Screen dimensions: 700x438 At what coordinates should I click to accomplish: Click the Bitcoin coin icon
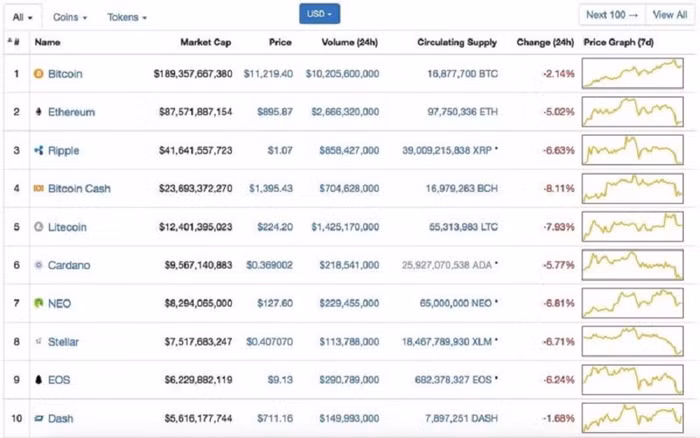coord(39,74)
